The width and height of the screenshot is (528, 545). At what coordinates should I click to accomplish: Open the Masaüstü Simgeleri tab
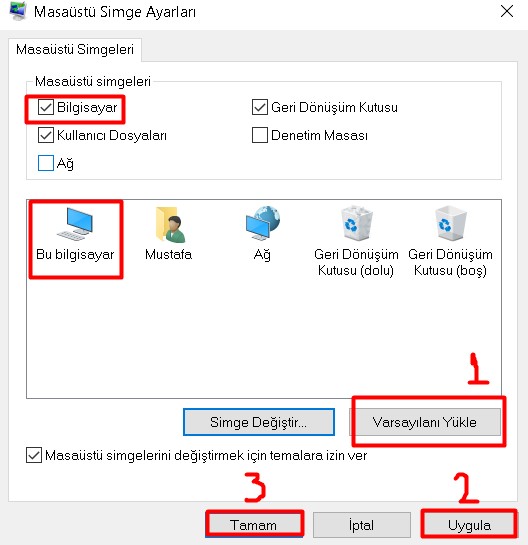(75, 49)
